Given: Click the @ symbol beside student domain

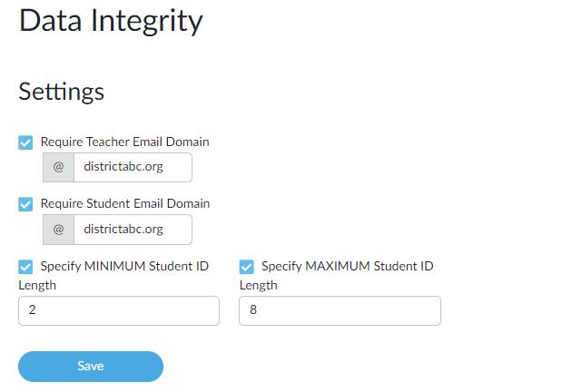Looking at the screenshot, I should pos(58,230).
